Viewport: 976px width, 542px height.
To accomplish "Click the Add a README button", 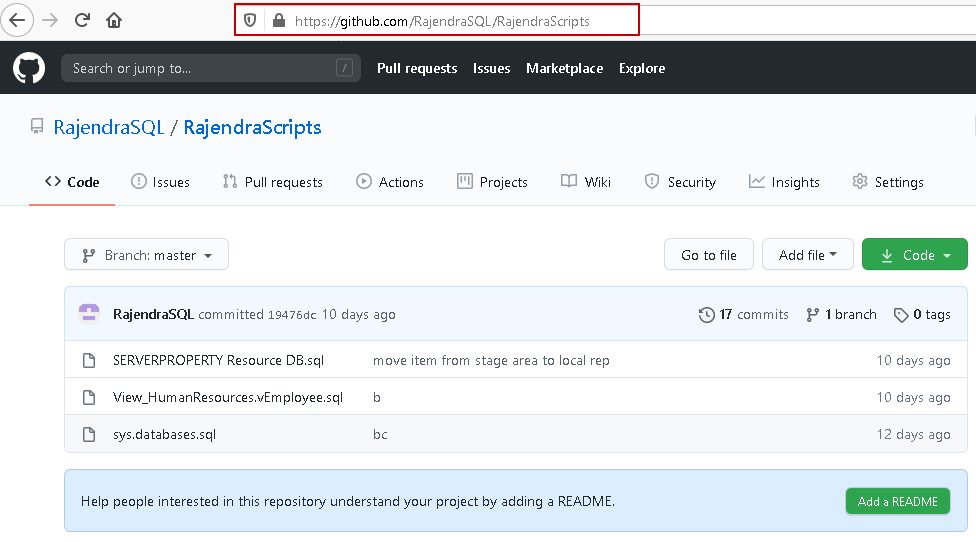I will click(x=897, y=501).
